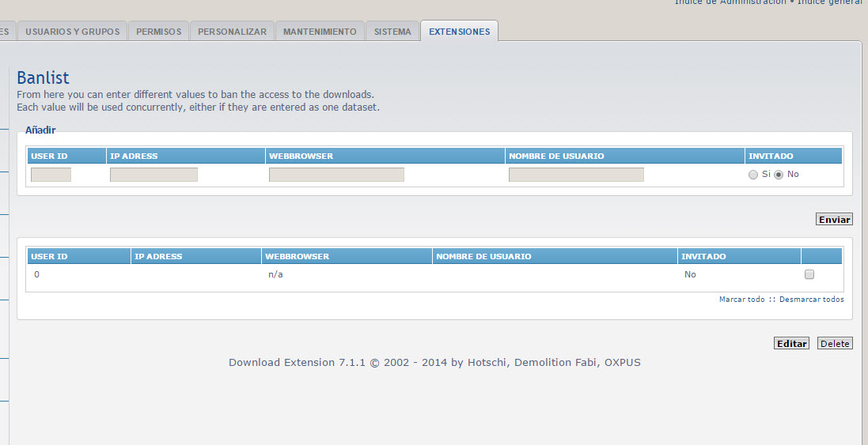
Task: Click the Editar button
Action: [x=791, y=344]
